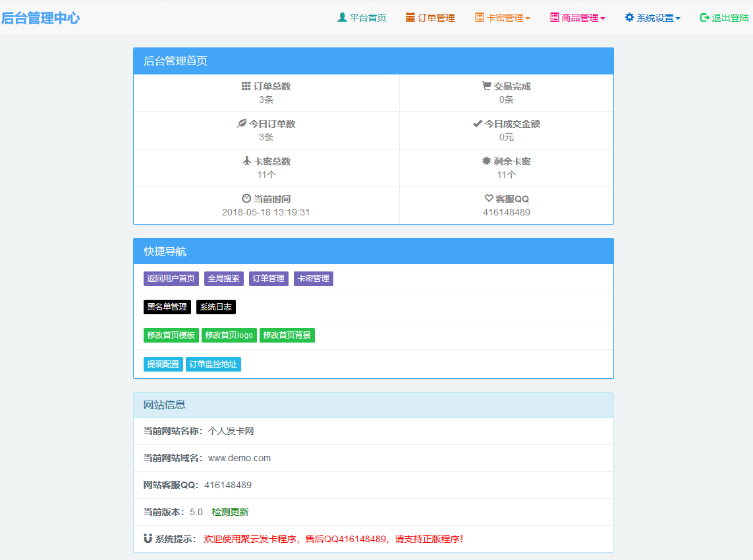This screenshot has width=753, height=560.
Task: Click the 检测更新 link
Action: click(x=230, y=512)
